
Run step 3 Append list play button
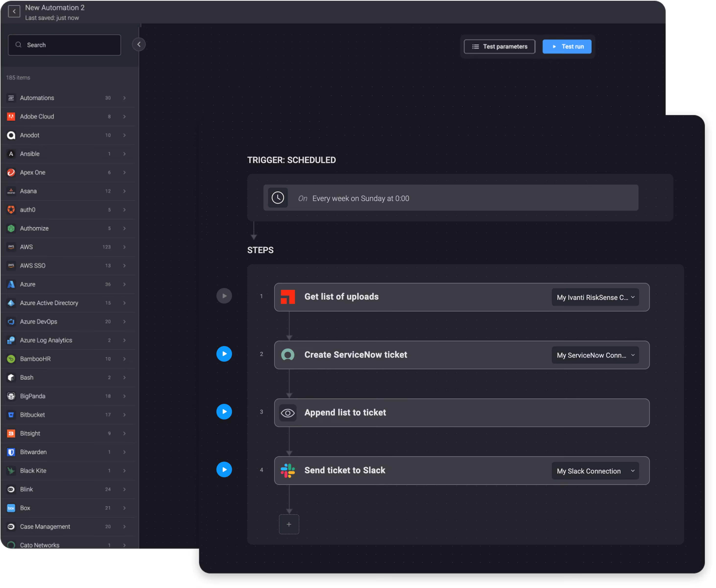pos(224,411)
